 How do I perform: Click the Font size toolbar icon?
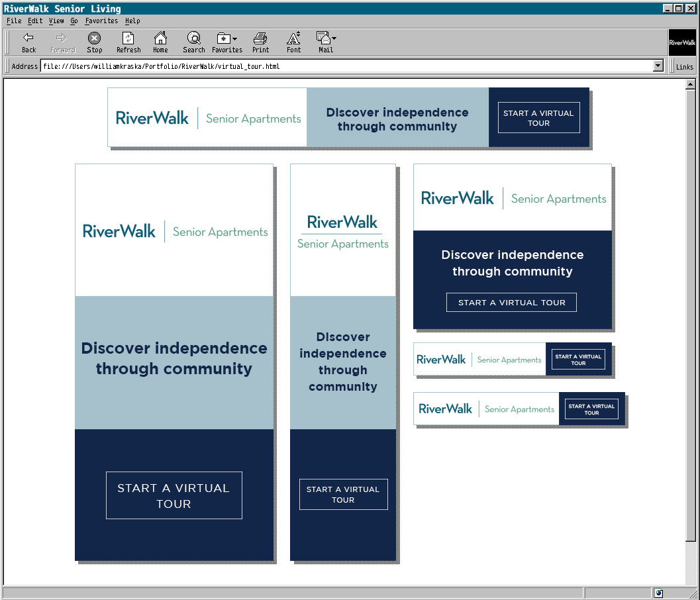(x=294, y=43)
